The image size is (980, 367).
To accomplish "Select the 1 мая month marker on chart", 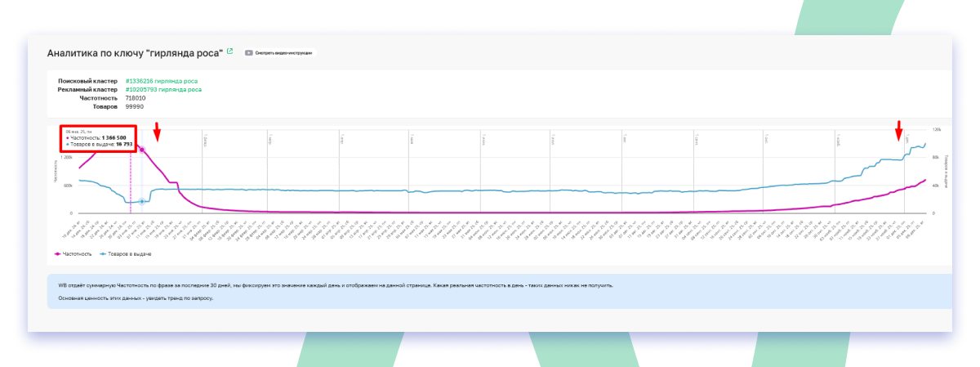I will tap(411, 139).
